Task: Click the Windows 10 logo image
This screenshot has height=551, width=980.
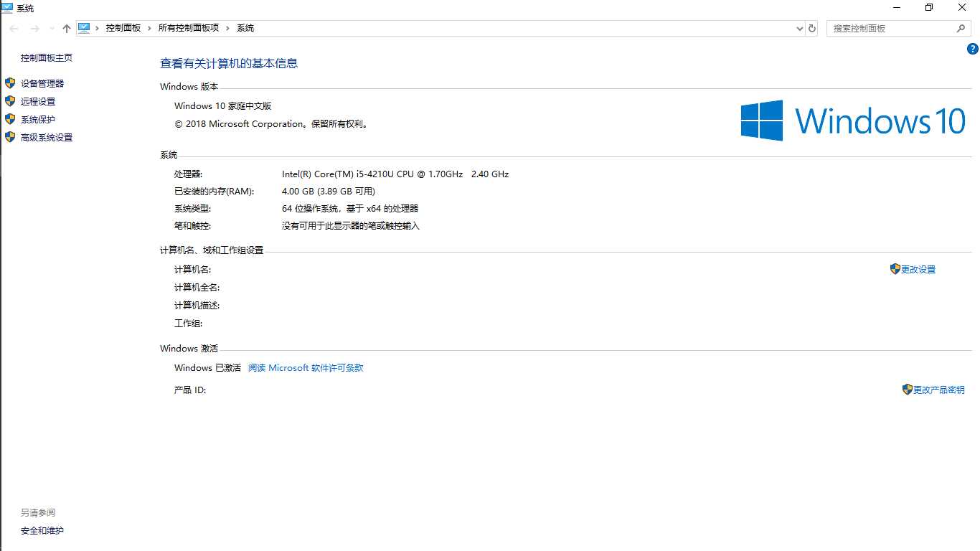Action: [x=853, y=121]
